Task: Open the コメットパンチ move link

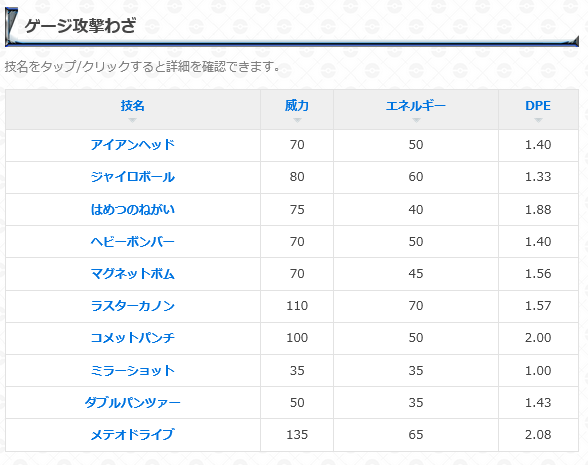Action: tap(132, 338)
